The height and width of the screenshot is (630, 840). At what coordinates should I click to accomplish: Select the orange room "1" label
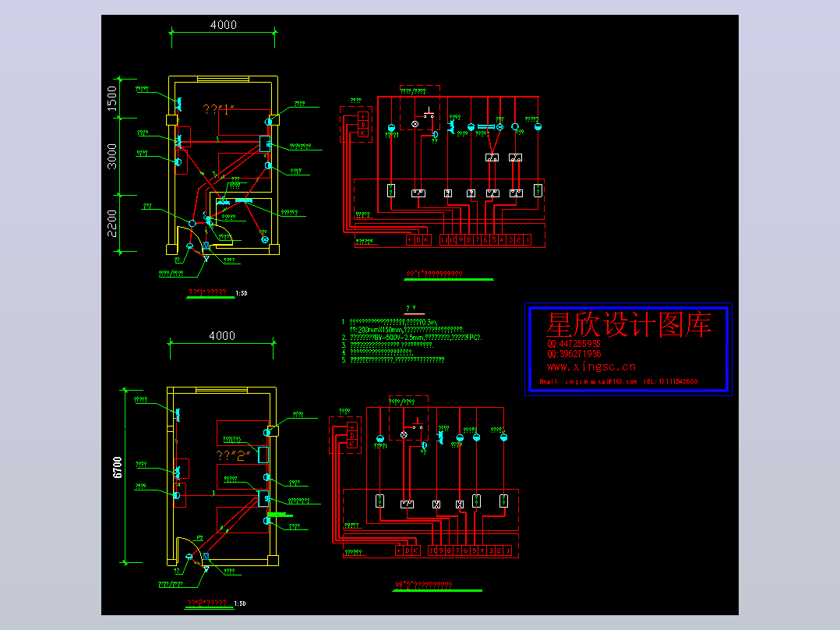(x=219, y=109)
